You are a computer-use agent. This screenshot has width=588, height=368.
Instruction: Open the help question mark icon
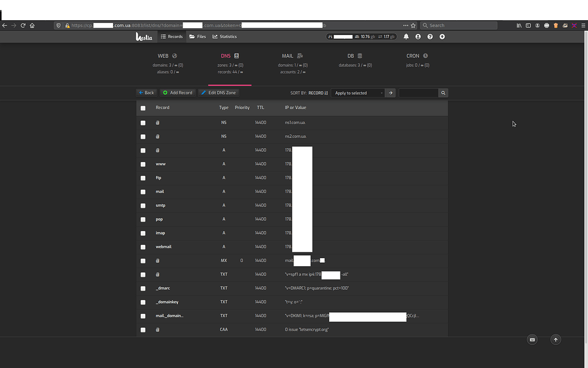[430, 36]
